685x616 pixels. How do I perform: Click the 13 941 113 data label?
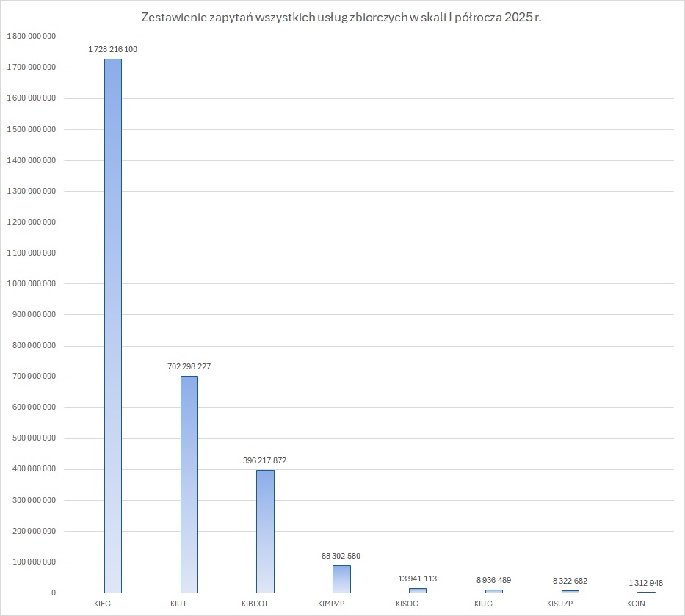[417, 579]
